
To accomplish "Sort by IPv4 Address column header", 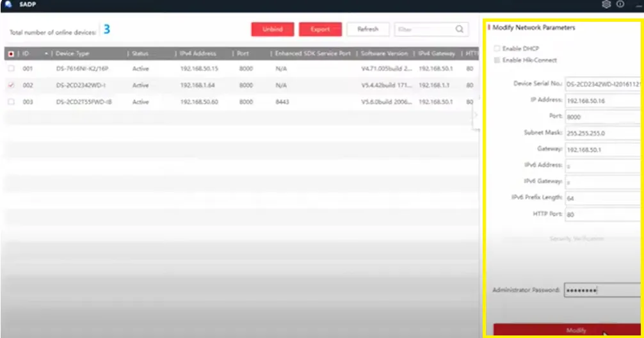I will (x=198, y=53).
